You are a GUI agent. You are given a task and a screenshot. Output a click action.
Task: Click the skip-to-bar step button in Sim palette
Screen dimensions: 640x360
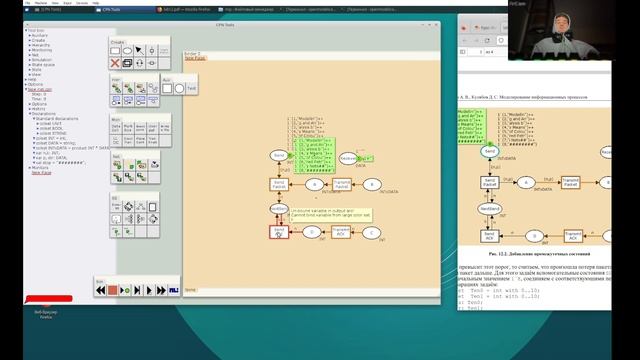pos(137,290)
